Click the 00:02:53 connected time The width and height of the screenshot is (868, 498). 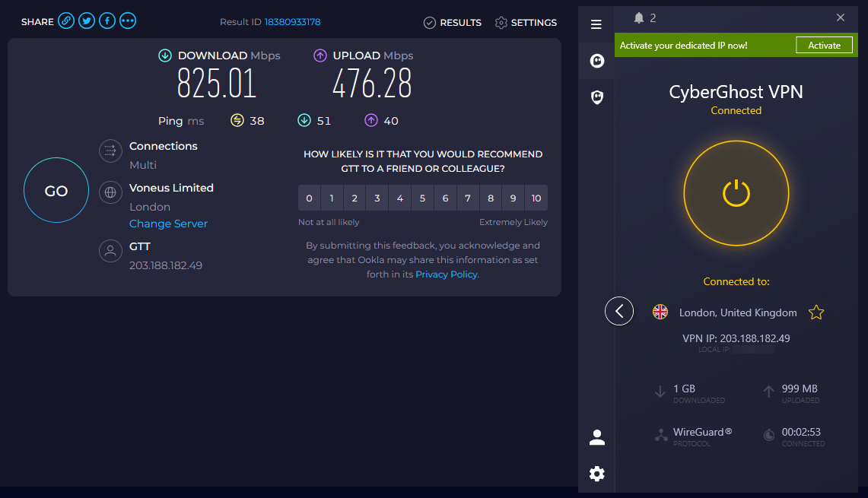tap(801, 432)
